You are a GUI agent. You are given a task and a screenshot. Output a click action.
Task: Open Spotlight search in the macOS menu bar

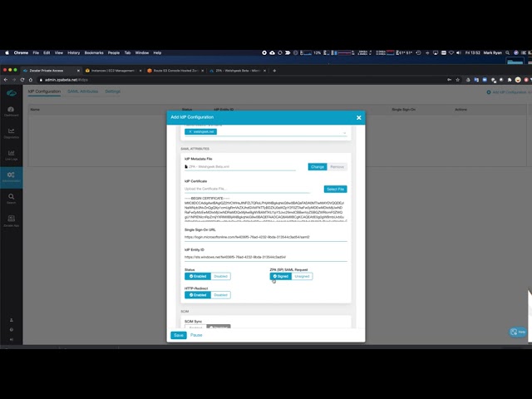pos(508,52)
